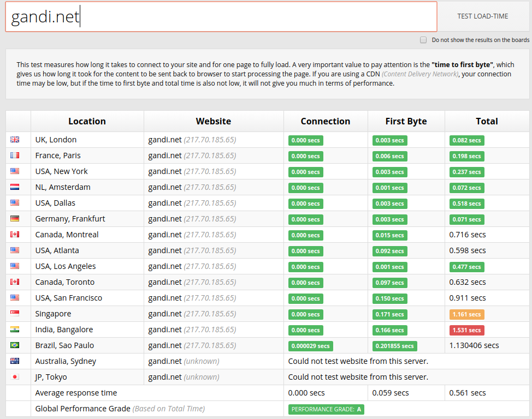Click the US flag icon beside Dallas
This screenshot has height=419, width=532.
pos(15,203)
